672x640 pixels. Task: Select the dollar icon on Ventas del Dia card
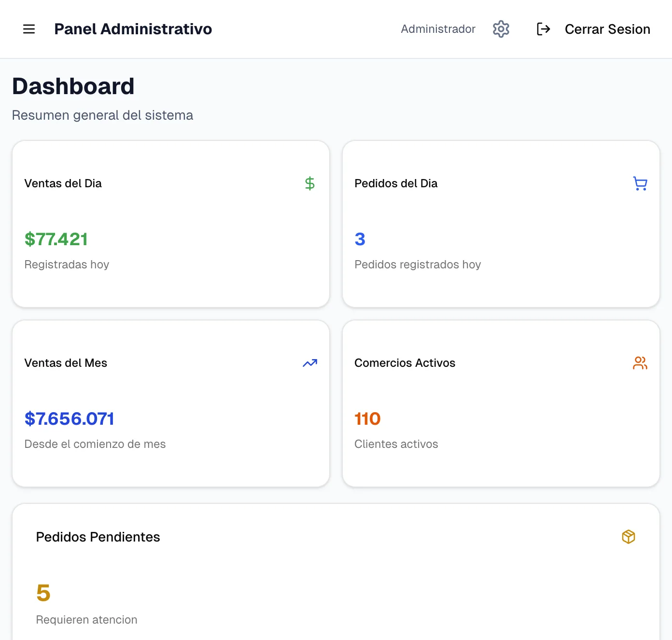point(309,183)
